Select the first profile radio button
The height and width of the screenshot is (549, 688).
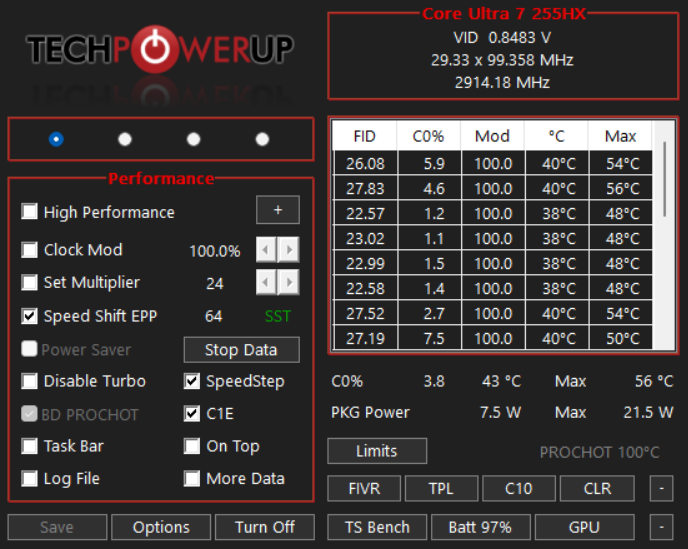click(56, 139)
